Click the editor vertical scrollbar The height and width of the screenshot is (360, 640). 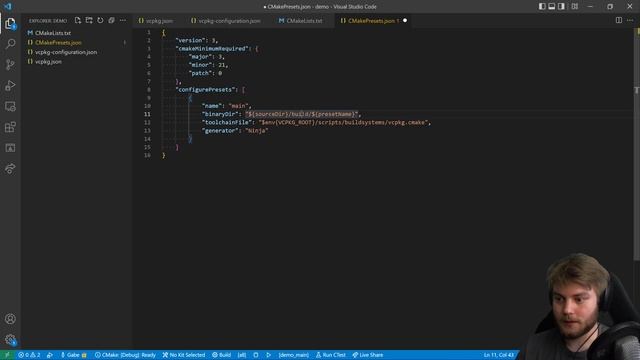(x=637, y=143)
